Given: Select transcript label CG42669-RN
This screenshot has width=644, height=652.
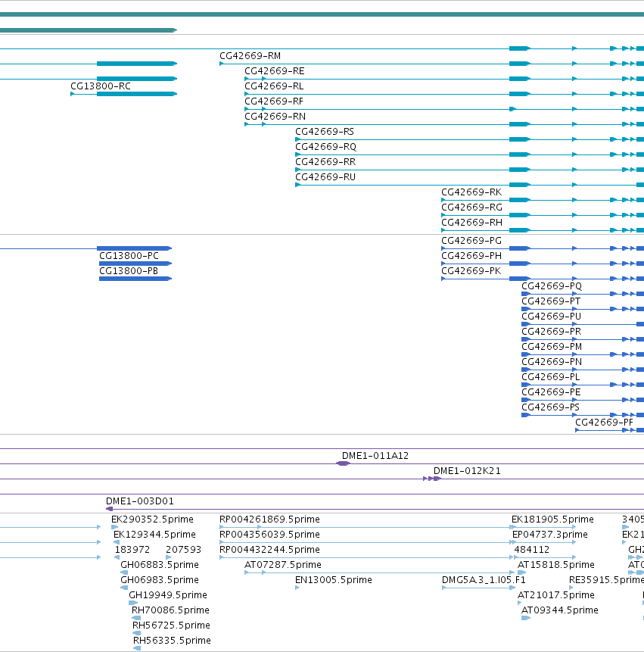Looking at the screenshot, I should [x=275, y=117].
